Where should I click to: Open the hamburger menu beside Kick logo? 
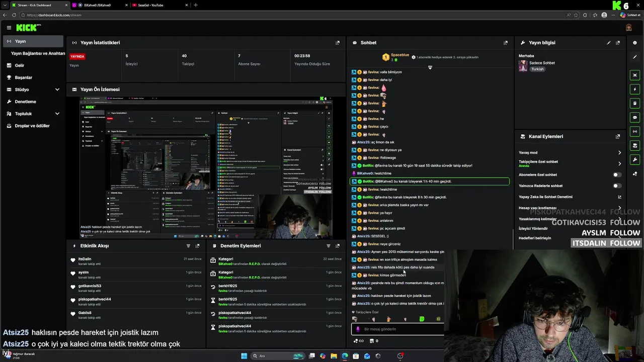click(9, 28)
